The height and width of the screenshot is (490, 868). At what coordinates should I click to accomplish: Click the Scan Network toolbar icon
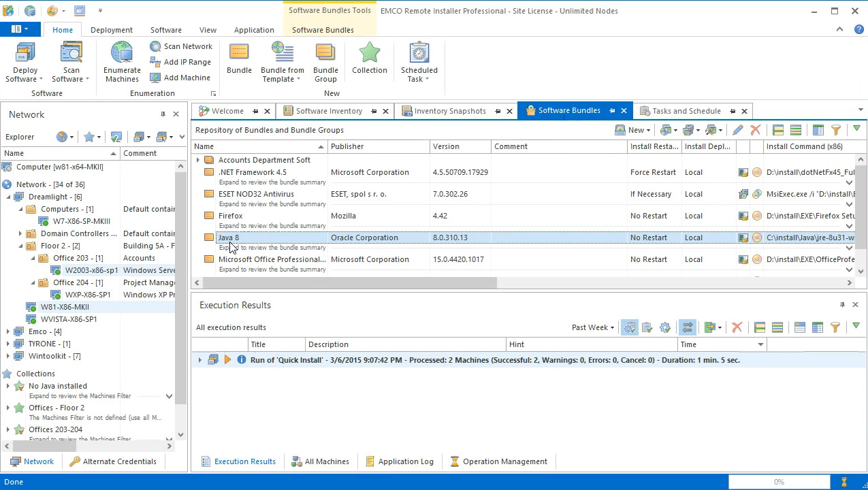pos(155,46)
